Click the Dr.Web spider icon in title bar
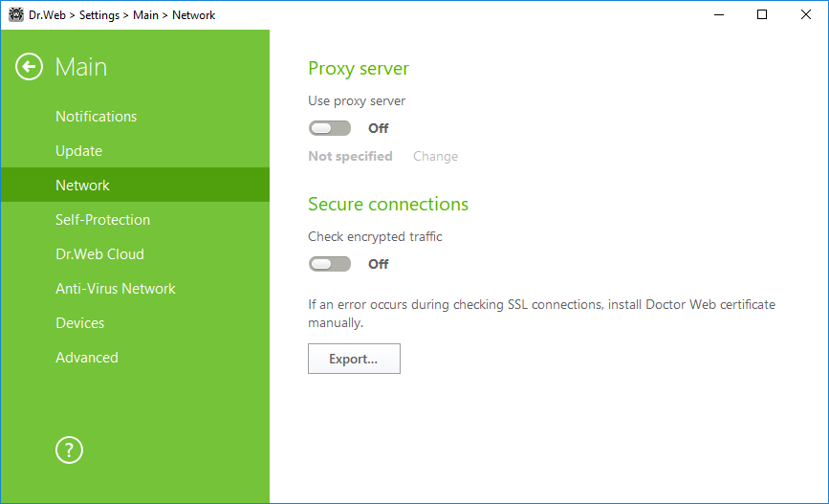The image size is (829, 504). pos(16,14)
